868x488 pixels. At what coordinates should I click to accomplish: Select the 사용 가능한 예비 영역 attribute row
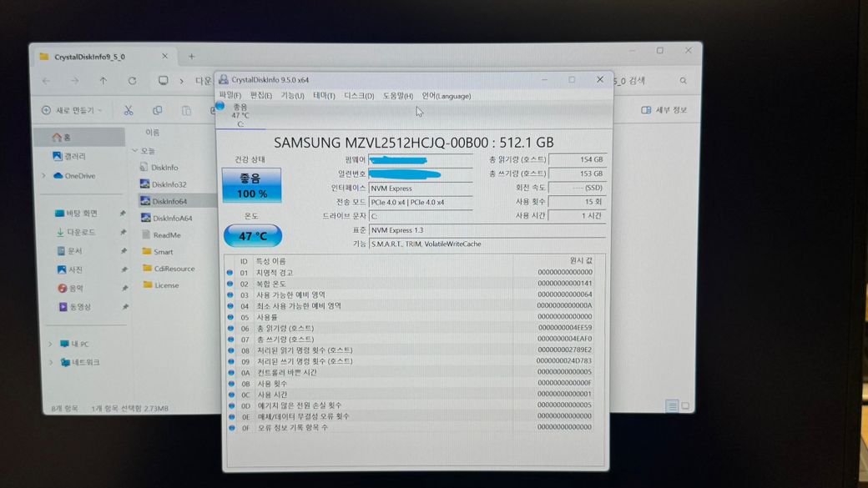pos(411,295)
